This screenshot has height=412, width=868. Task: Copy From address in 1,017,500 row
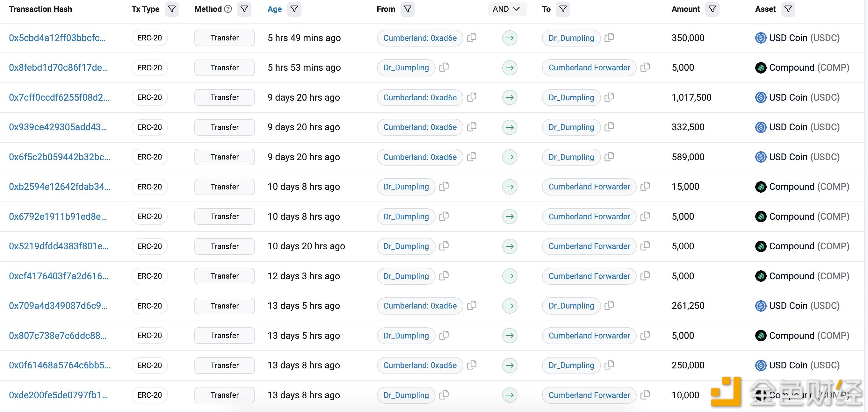coord(472,97)
